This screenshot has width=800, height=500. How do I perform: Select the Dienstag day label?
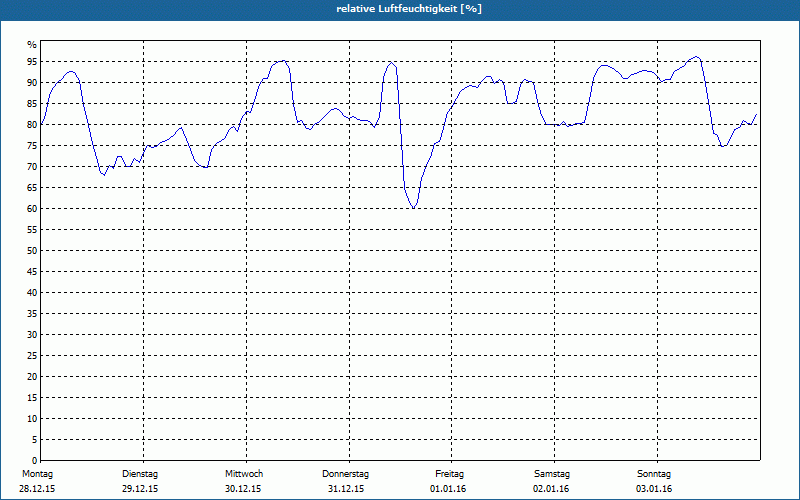[x=140, y=474]
